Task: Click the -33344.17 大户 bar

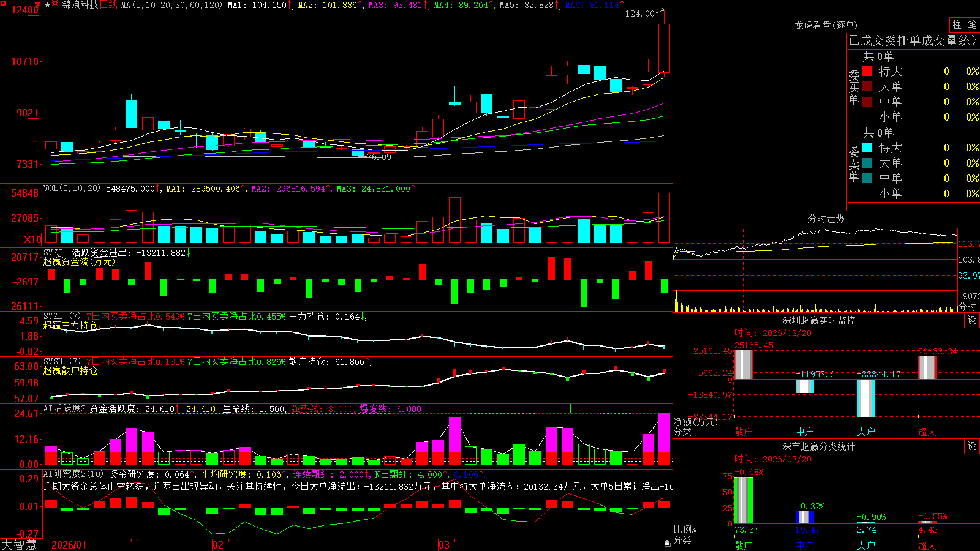Action: pos(866,398)
